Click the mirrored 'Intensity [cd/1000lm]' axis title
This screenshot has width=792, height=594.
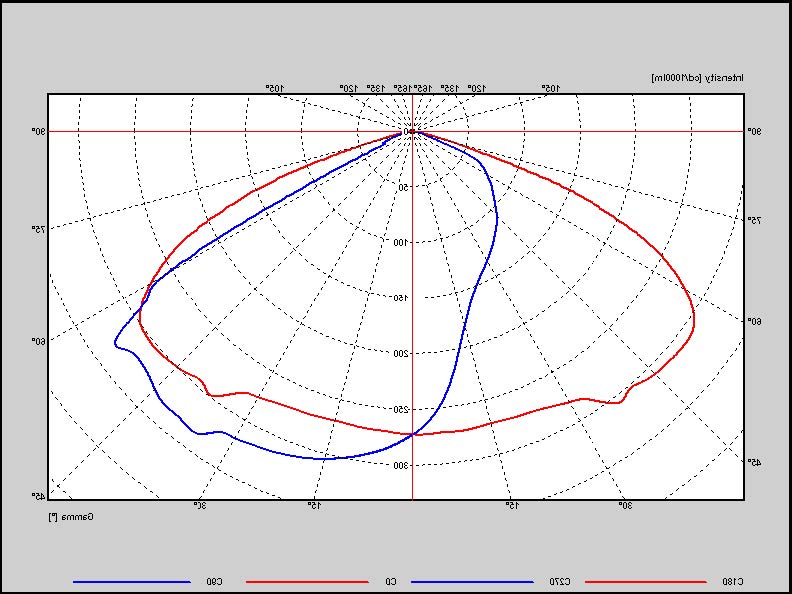698,78
